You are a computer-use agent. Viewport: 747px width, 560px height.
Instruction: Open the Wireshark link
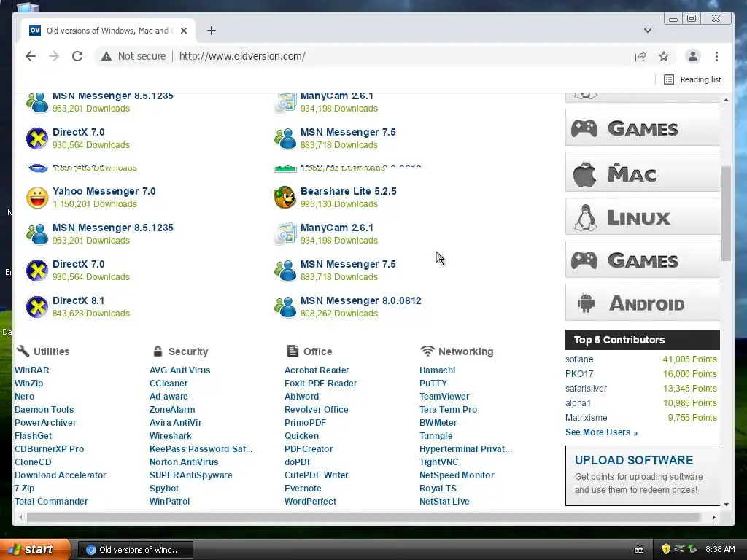tap(170, 436)
